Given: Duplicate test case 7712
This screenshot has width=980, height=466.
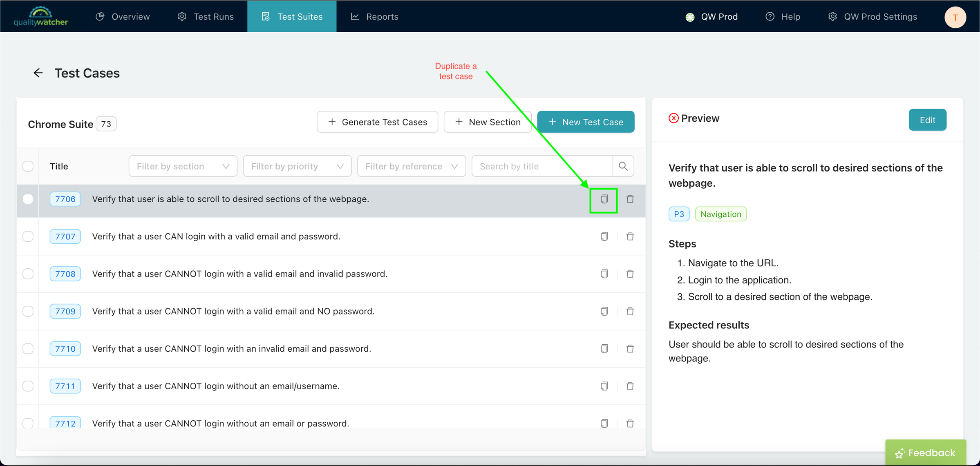Looking at the screenshot, I should click(x=604, y=424).
